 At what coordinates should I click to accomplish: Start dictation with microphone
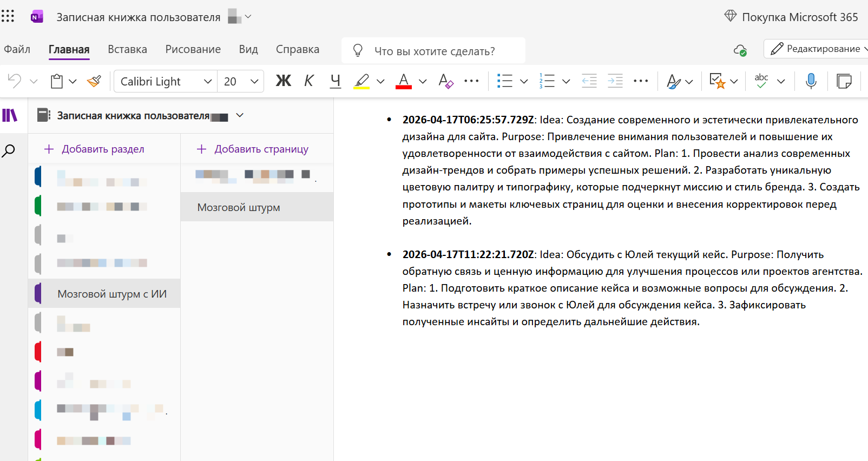tap(811, 81)
